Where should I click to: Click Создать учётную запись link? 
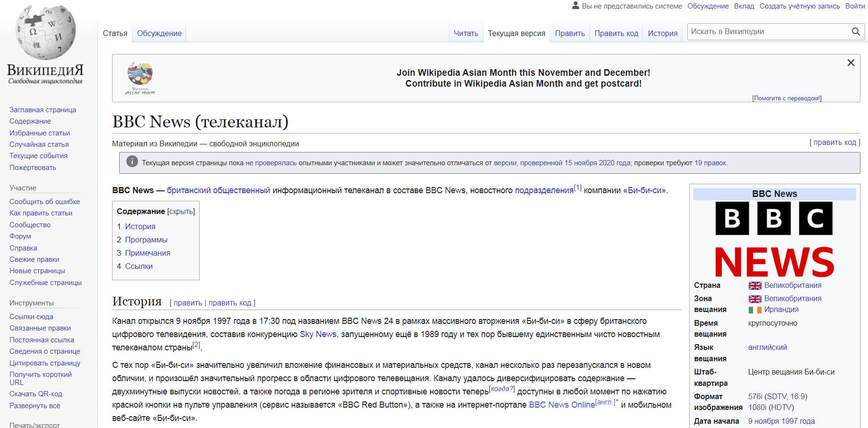click(800, 6)
